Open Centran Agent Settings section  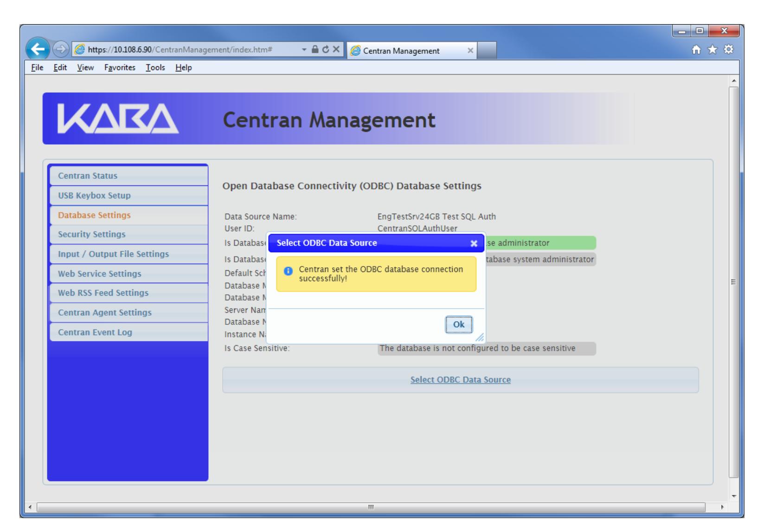[128, 312]
